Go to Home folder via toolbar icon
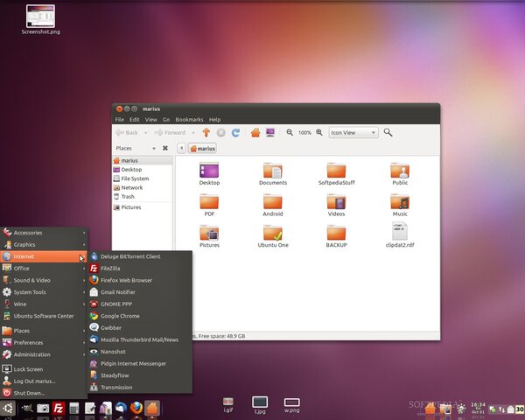The width and height of the screenshot is (525, 420). 255,133
